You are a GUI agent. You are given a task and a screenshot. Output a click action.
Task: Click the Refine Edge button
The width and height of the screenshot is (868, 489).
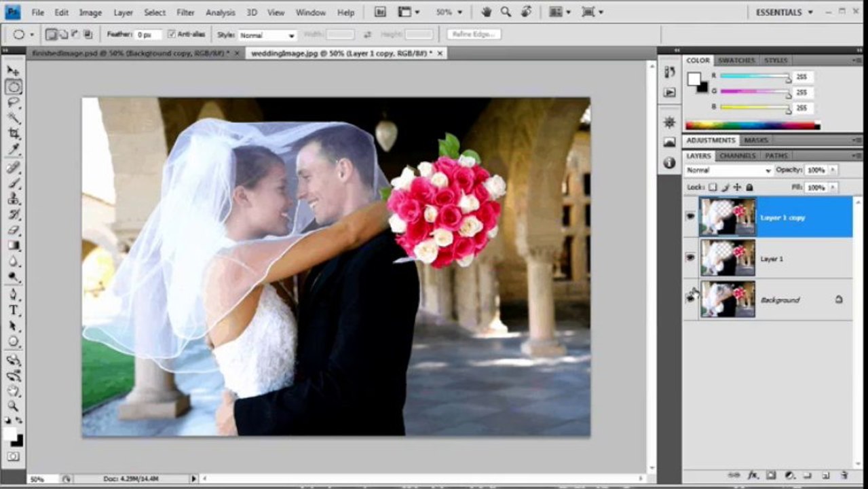(474, 34)
